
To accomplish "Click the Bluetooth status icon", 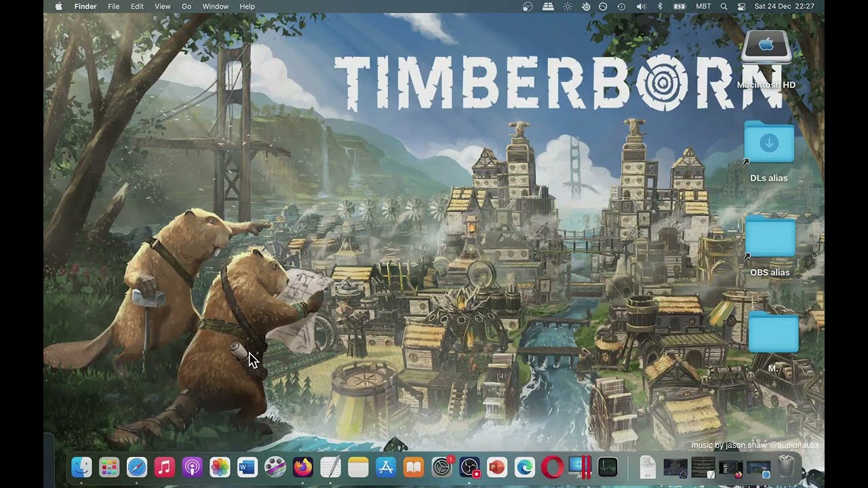I will (x=660, y=6).
